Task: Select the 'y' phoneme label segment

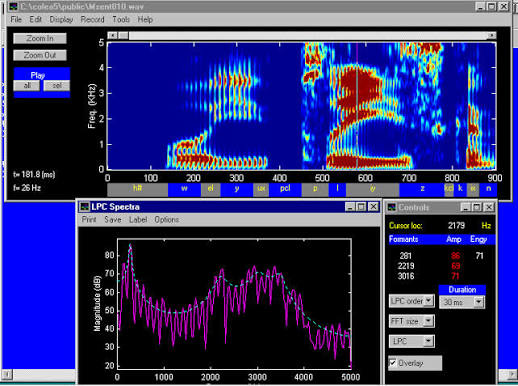Action: [237, 189]
